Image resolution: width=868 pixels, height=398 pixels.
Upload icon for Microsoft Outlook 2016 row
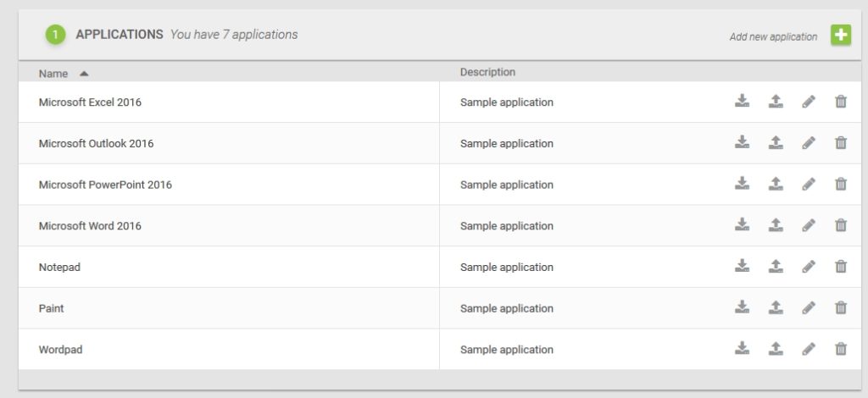(776, 143)
